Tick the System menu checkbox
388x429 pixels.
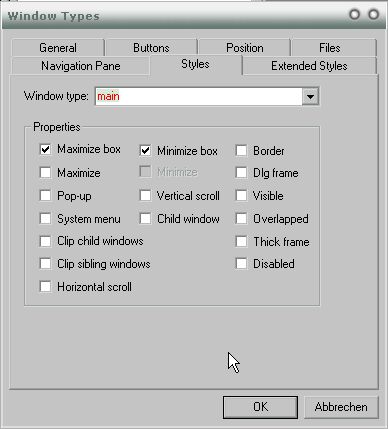tap(45, 219)
